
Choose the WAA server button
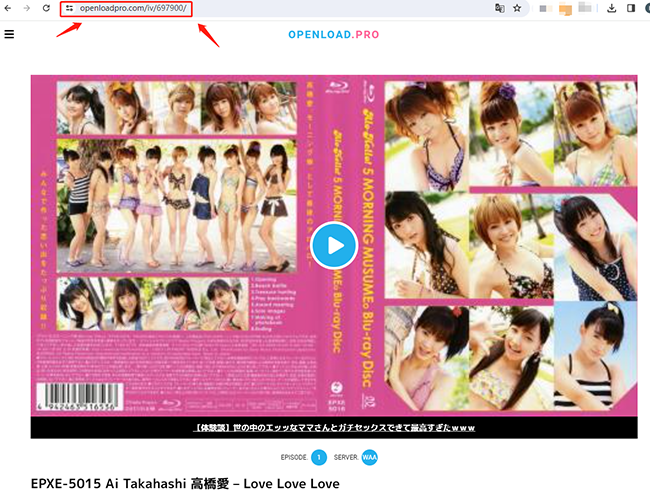[369, 457]
